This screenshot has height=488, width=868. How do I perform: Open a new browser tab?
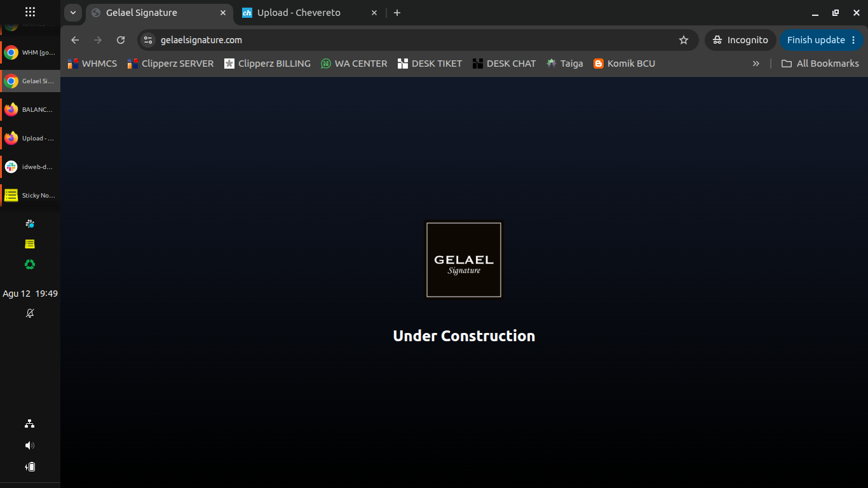pyautogui.click(x=397, y=13)
